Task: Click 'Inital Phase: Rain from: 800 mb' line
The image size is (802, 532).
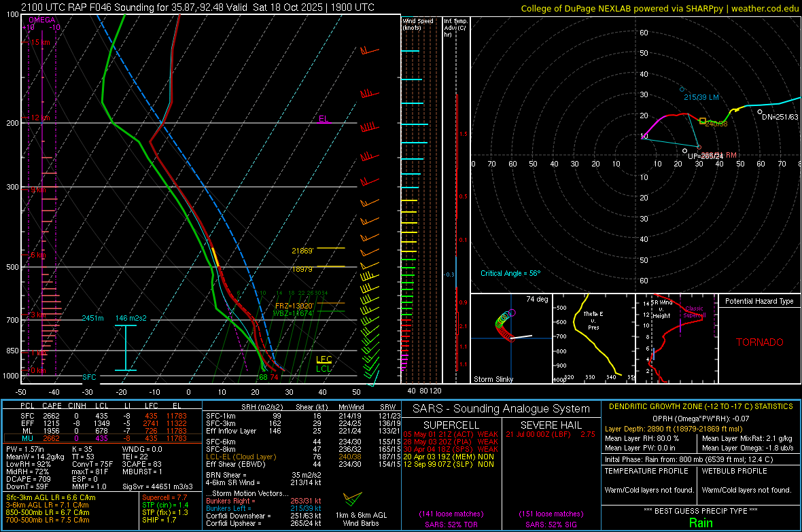Action: point(688,459)
